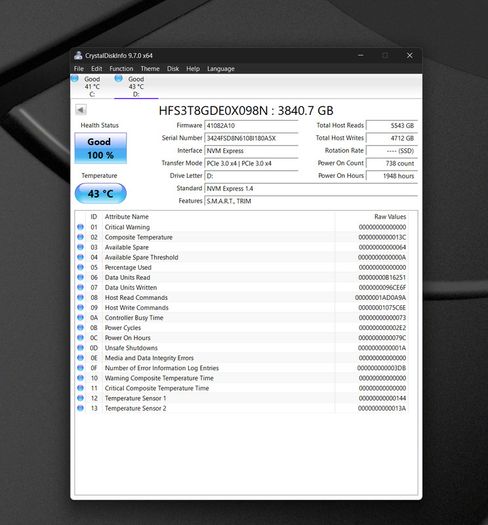The height and width of the screenshot is (525, 488).
Task: Click the status icon for Number of Error Information Log Entries
Action: pyautogui.click(x=80, y=367)
